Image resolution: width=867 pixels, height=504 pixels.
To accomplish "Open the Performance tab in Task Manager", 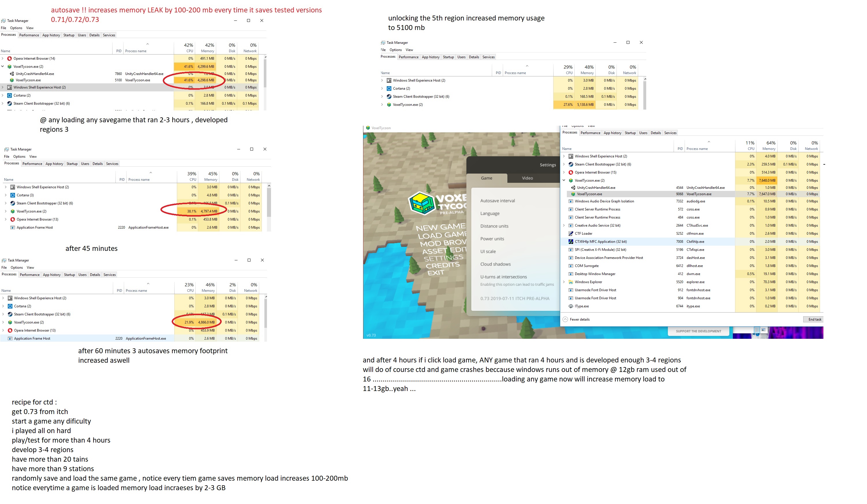I will (x=29, y=35).
